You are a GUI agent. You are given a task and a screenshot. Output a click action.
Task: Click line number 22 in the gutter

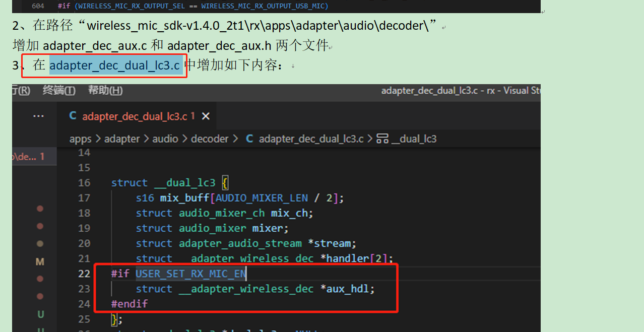coord(84,274)
